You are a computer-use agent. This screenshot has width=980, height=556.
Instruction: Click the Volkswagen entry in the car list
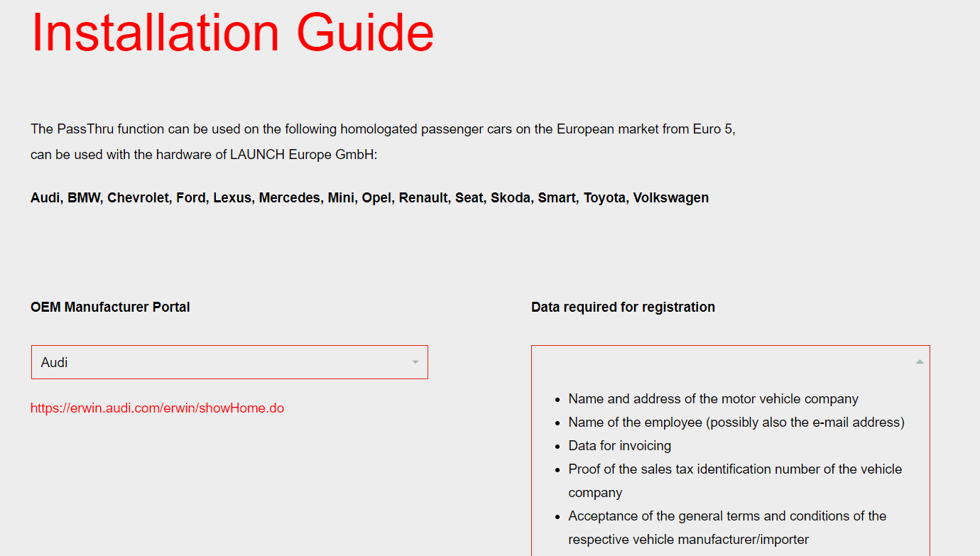pyautogui.click(x=669, y=197)
